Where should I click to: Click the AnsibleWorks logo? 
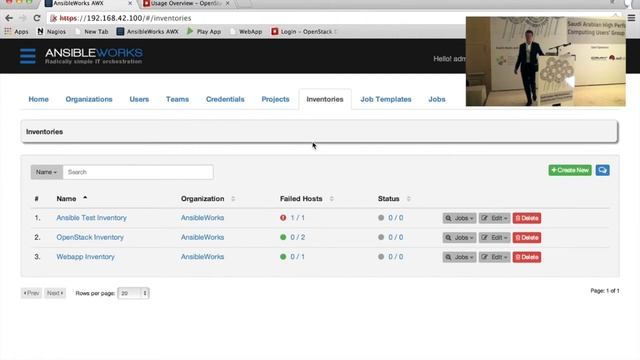pyautogui.click(x=93, y=56)
